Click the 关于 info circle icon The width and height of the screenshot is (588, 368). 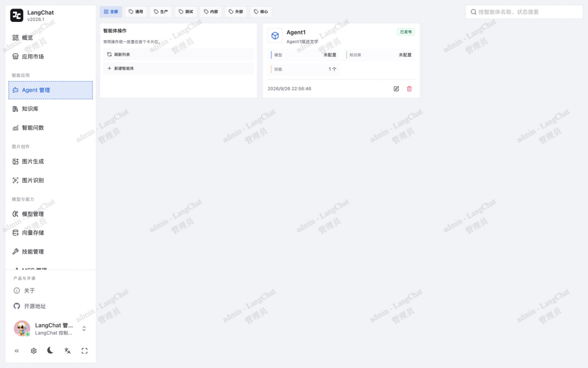17,291
